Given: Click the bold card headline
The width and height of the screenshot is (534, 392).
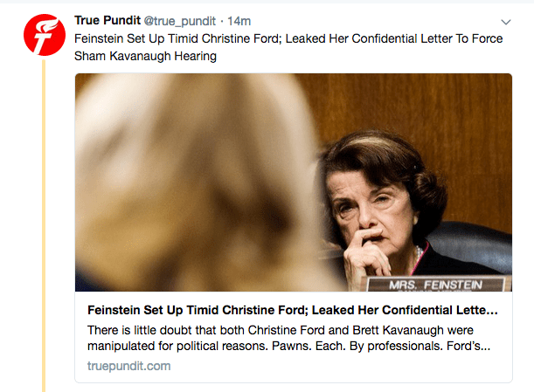Looking at the screenshot, I should point(293,310).
